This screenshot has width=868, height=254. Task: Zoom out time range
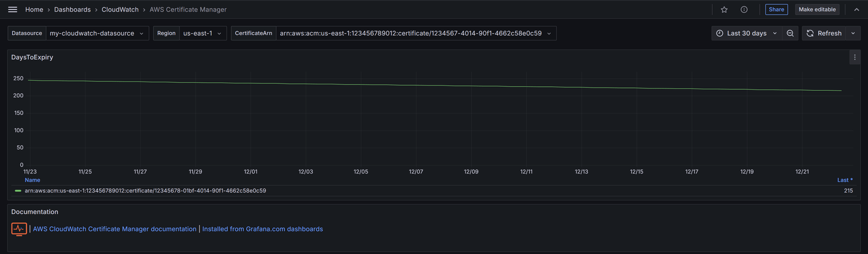click(x=790, y=34)
